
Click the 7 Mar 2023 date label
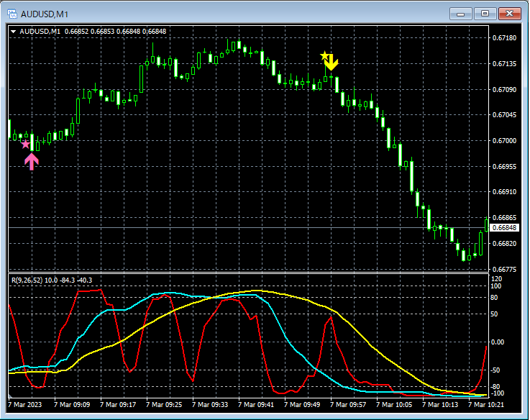tap(25, 405)
